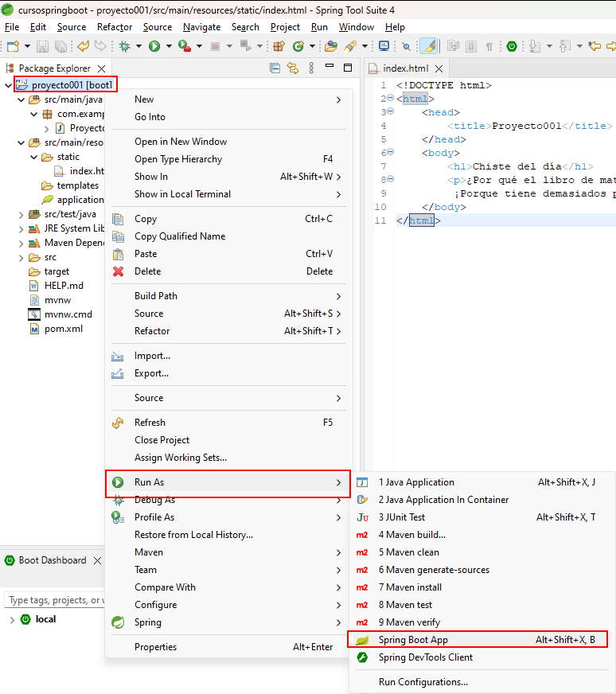
Task: Click the green Spring Boot toolbar icon
Action: tap(512, 46)
